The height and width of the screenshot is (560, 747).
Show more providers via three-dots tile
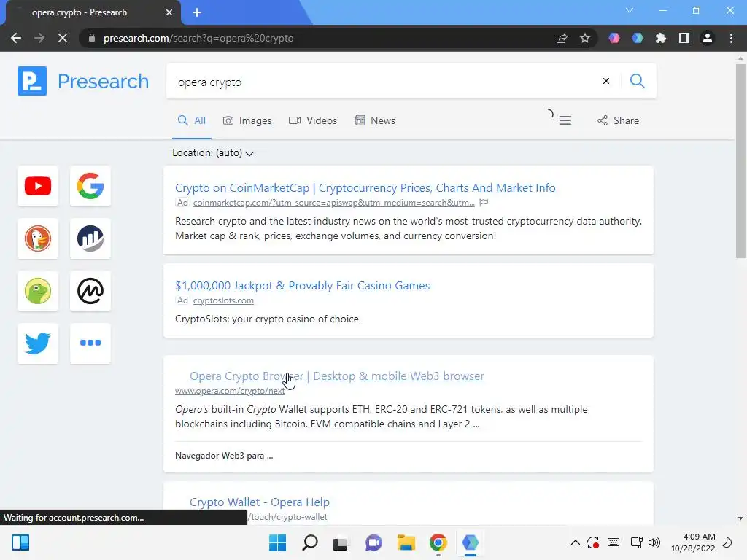pyautogui.click(x=90, y=343)
